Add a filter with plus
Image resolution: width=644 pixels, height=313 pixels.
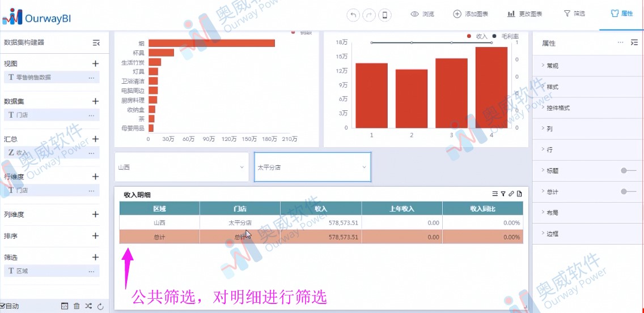95,257
